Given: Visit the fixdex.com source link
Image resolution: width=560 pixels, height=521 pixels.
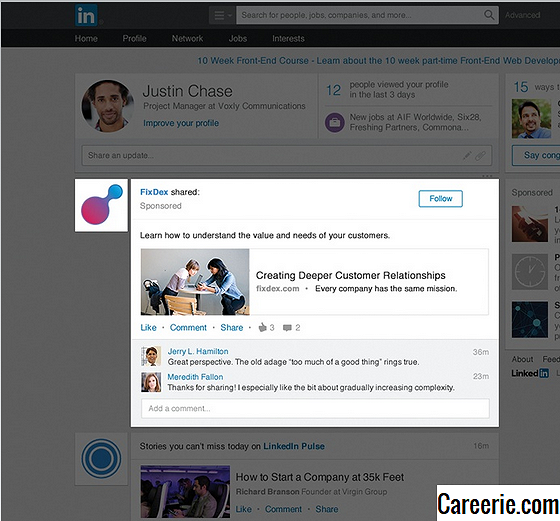Looking at the screenshot, I should tap(278, 289).
